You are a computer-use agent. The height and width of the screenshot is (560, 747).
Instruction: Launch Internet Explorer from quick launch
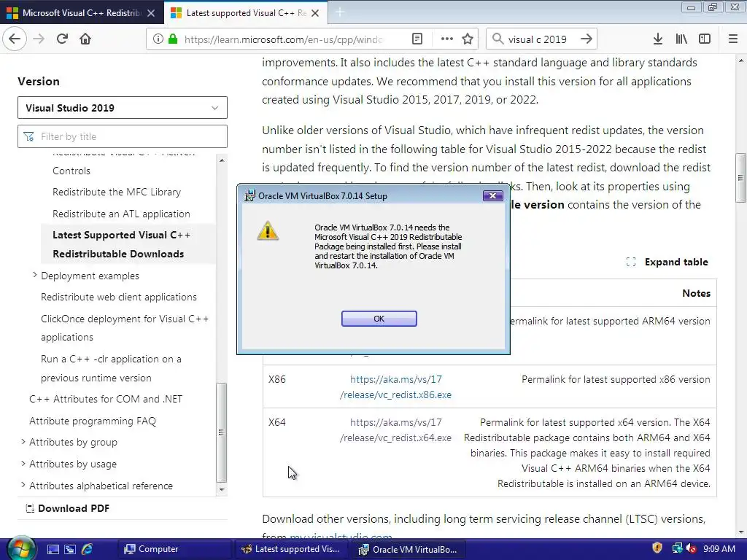pyautogui.click(x=88, y=550)
